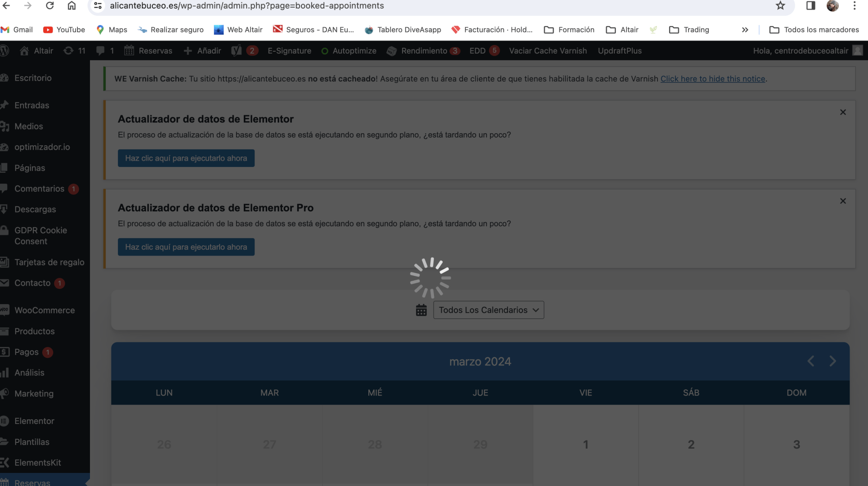Image resolution: width=868 pixels, height=486 pixels.
Task: Click the 'Click here to hide this notice' link
Action: tap(712, 78)
